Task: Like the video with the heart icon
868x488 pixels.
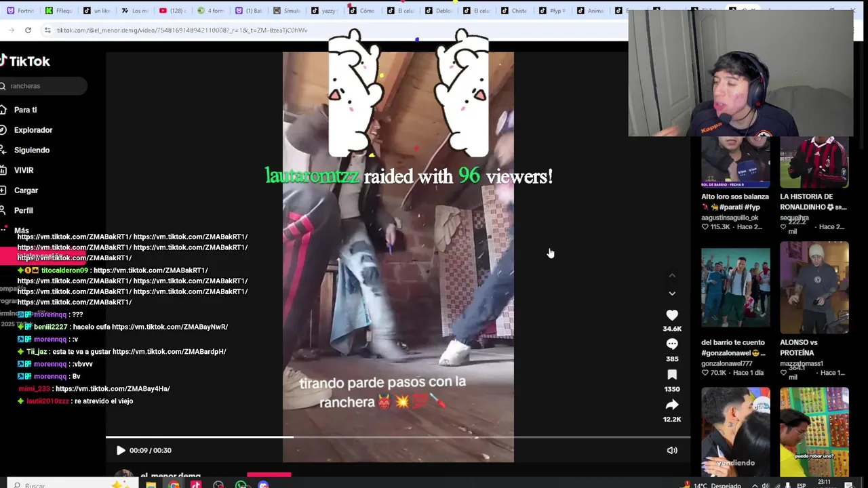Action: (x=672, y=315)
